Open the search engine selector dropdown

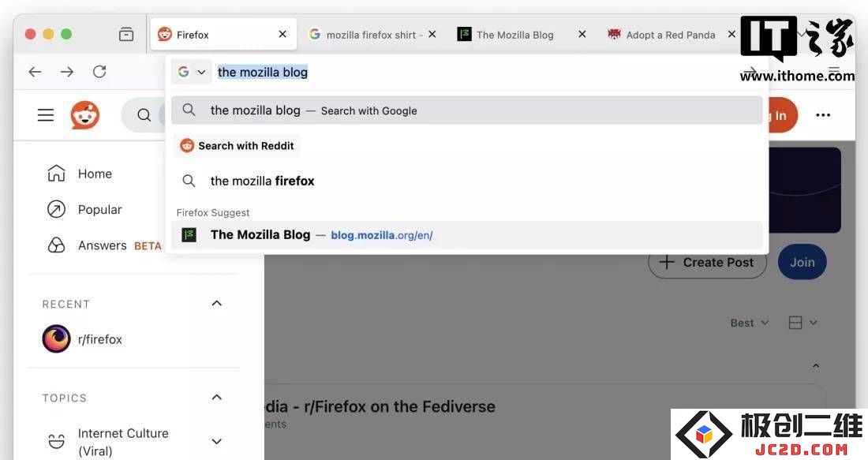point(192,72)
